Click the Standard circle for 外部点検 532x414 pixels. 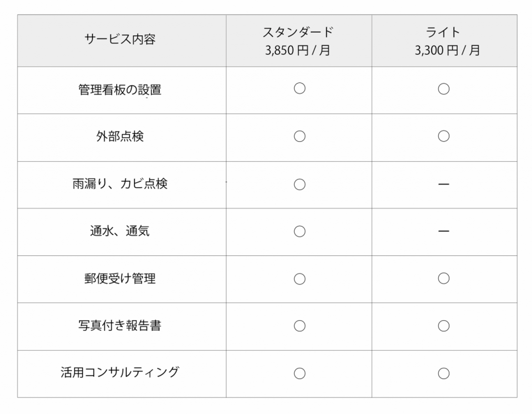[x=299, y=136]
